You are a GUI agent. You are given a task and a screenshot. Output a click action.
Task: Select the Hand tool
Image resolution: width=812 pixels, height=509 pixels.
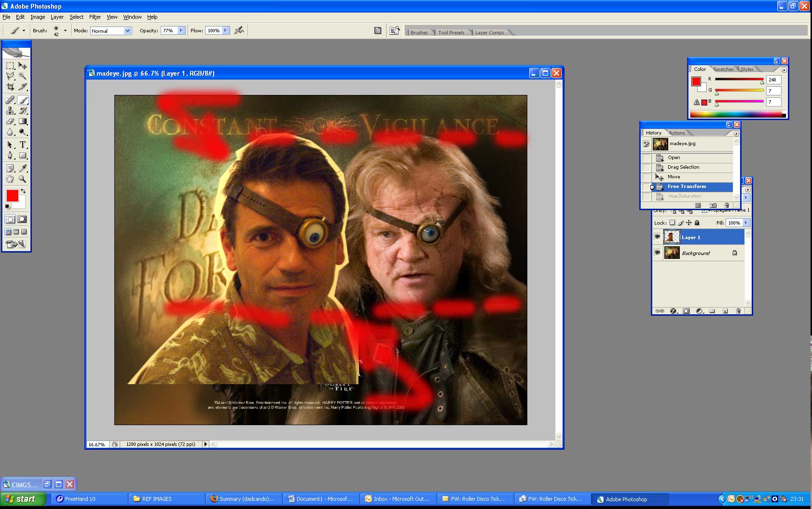point(10,179)
